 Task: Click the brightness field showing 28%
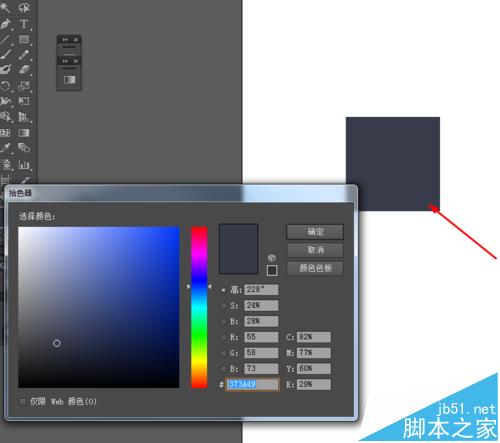[x=261, y=321]
